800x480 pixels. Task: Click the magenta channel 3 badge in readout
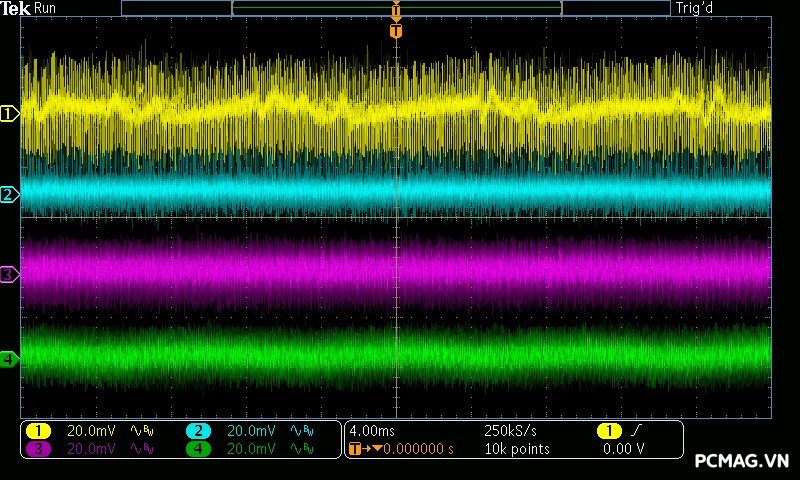(x=38, y=449)
